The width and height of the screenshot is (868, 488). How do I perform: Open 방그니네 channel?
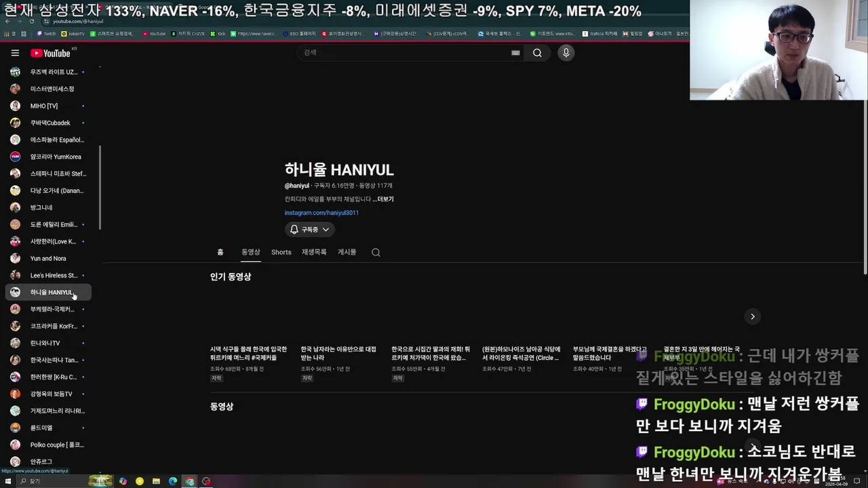click(47, 207)
